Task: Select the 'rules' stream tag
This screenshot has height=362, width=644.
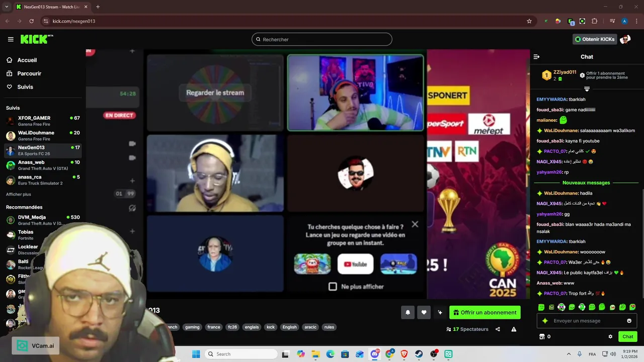Action: 329,327
